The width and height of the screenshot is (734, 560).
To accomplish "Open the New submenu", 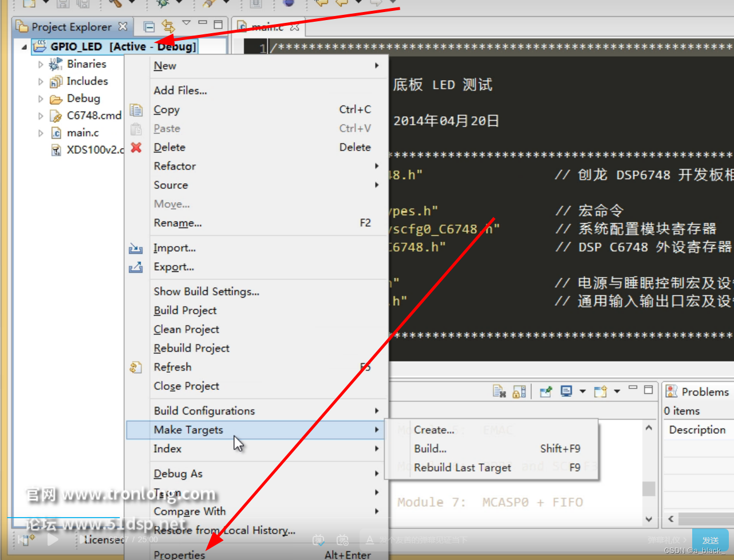I will 257,66.
